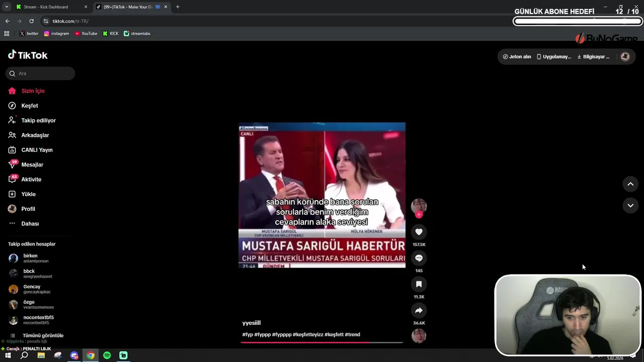Open streamlabs bookmark

tap(137, 34)
